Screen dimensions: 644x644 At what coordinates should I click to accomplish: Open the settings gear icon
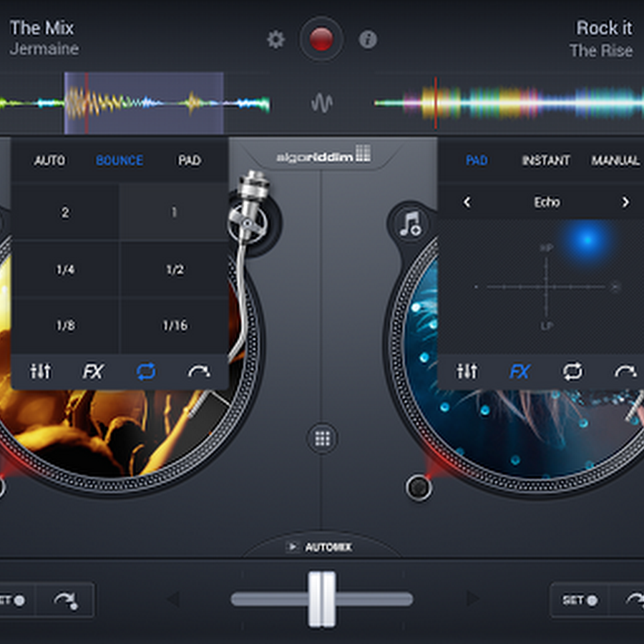point(275,39)
